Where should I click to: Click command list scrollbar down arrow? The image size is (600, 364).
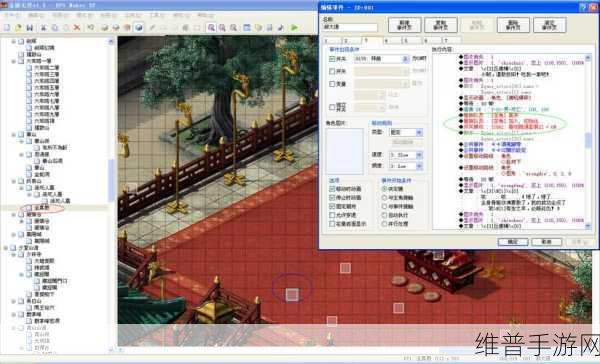coord(588,226)
